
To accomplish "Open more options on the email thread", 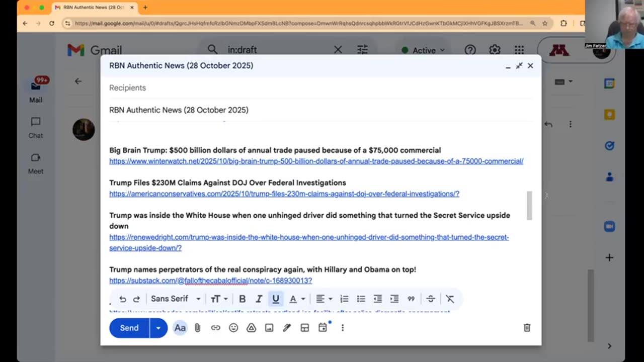I will tap(570, 124).
